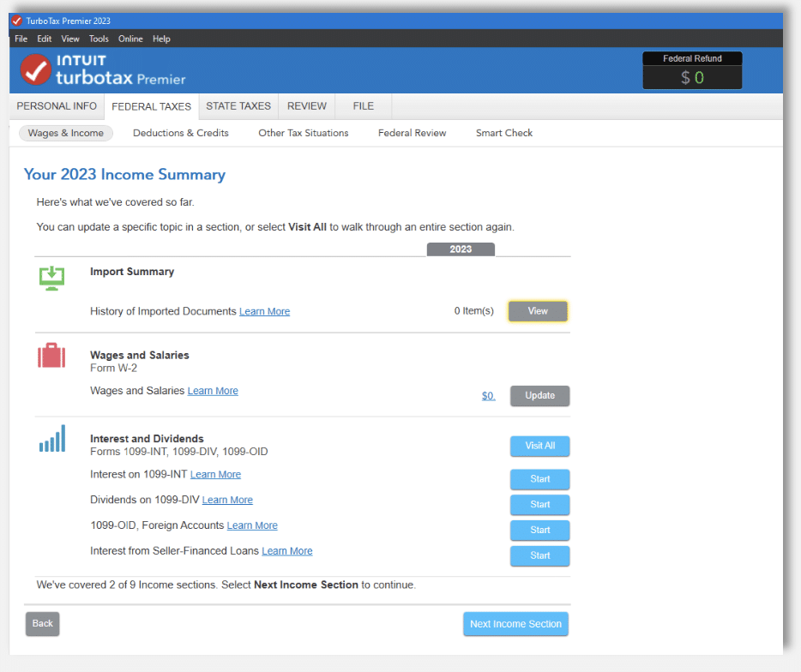Update the Wages and Salaries entry
Viewport: 801px width, 672px height.
coord(539,395)
